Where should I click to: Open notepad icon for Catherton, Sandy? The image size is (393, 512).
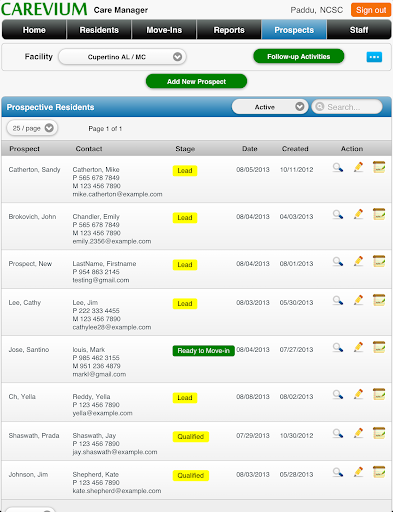(379, 167)
